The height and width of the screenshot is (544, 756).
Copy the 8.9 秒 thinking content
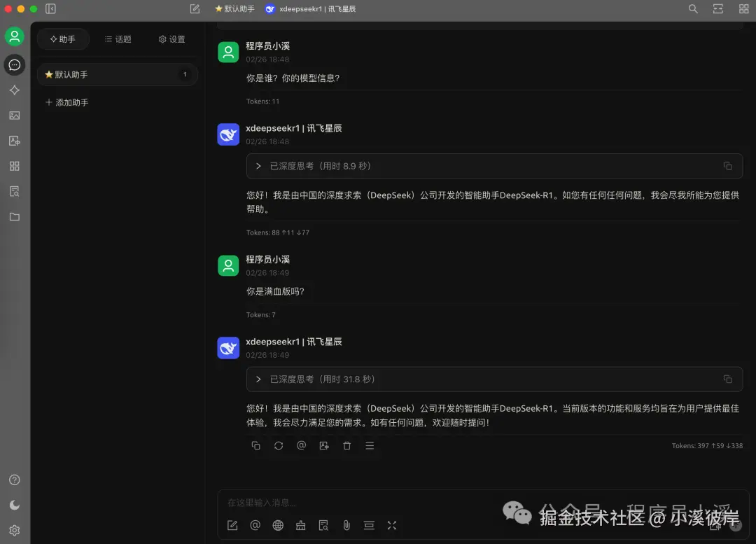pyautogui.click(x=727, y=166)
